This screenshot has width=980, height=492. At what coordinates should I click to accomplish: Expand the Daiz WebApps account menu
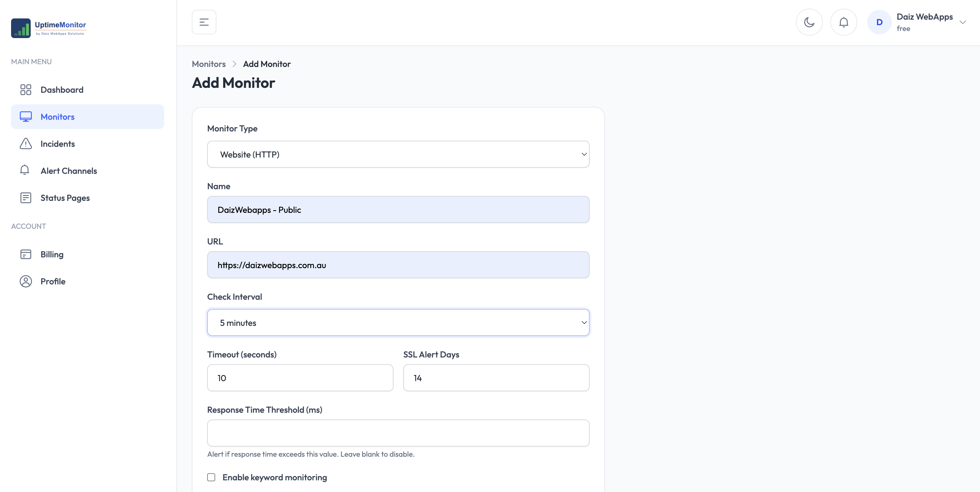[x=962, y=22]
